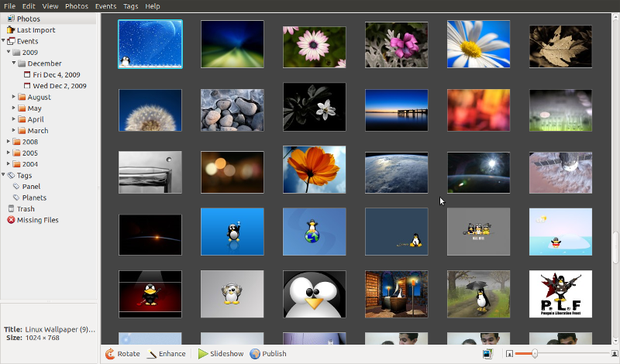
Task: Select the orange flower photo thumbnail
Action: (314, 170)
